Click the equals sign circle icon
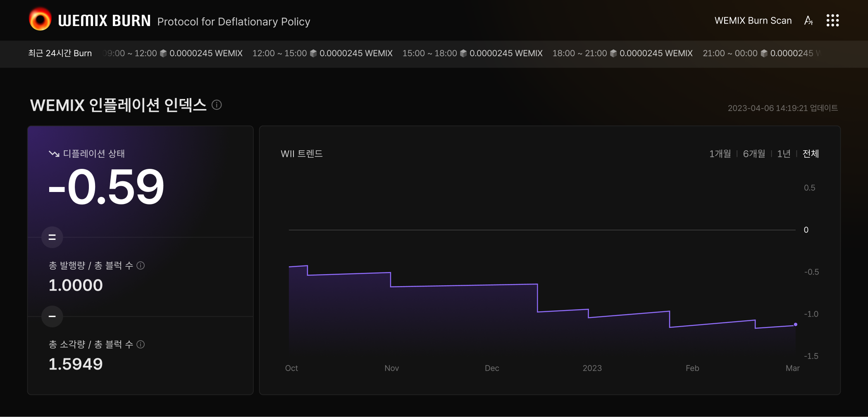 52,237
